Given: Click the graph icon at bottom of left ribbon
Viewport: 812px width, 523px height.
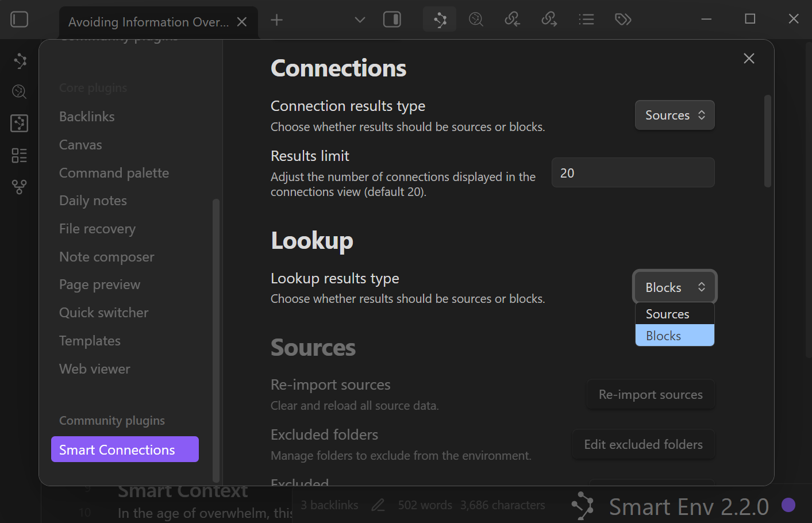Looking at the screenshot, I should coord(20,187).
